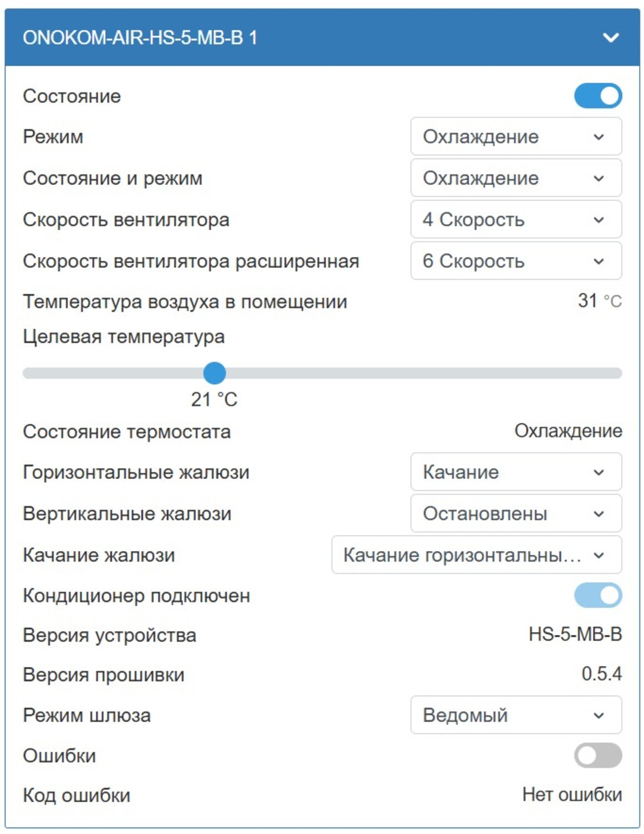
Task: Click the chevron arrow on Качание жалюзи
Action: click(598, 555)
